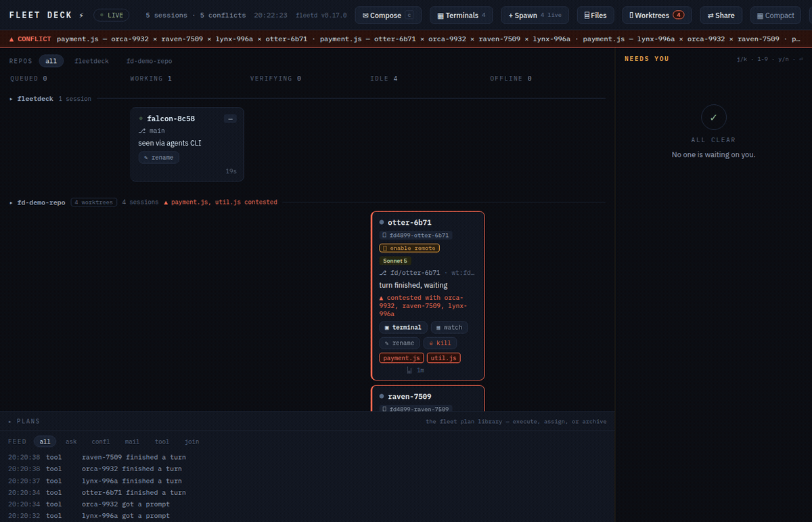Image resolution: width=812 pixels, height=522 pixels.
Task: Select the 'ask' feed filter
Action: (71, 441)
